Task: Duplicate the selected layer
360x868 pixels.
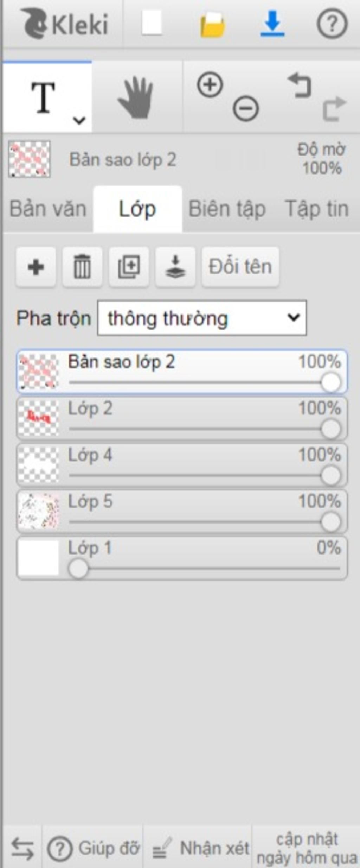Action: click(129, 267)
